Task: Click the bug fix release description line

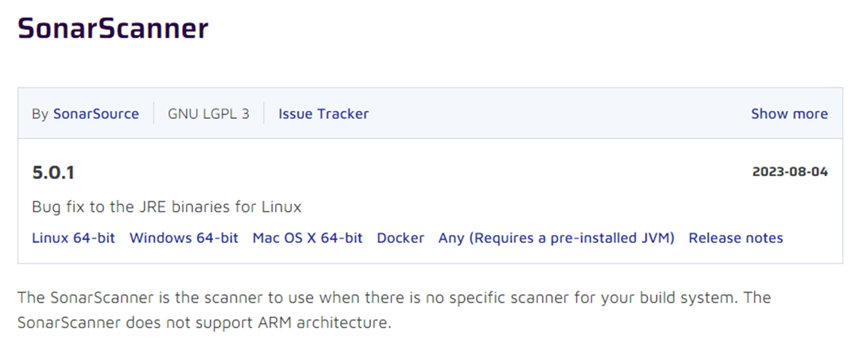Action: [x=166, y=207]
